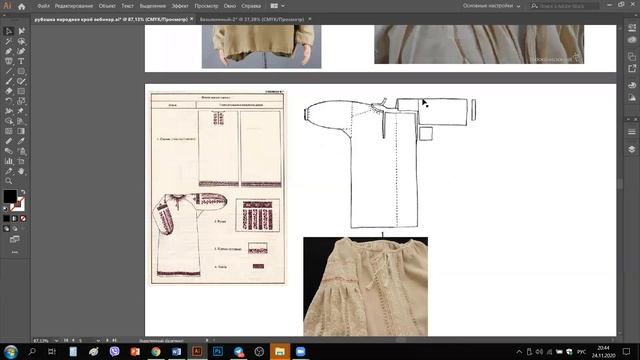Select the Magic Wand tool
The width and height of the screenshot is (640, 360).
[9, 41]
